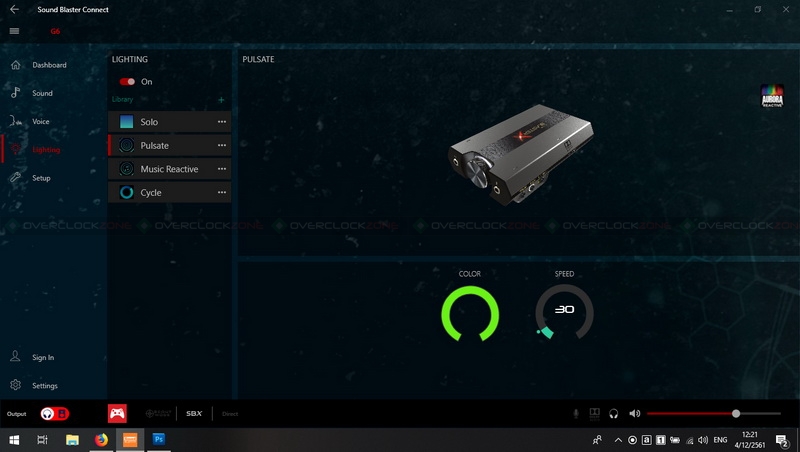Open the Setup section
This screenshot has width=800, height=452.
tap(41, 178)
